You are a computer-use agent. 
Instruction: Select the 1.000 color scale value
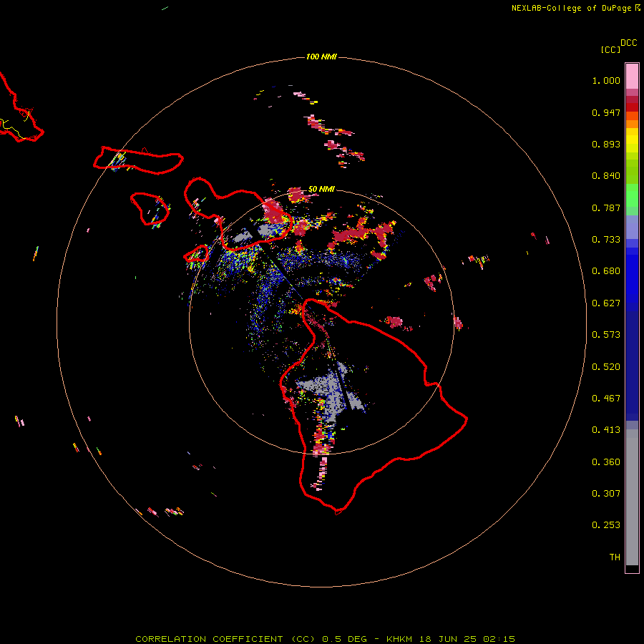coord(606,80)
